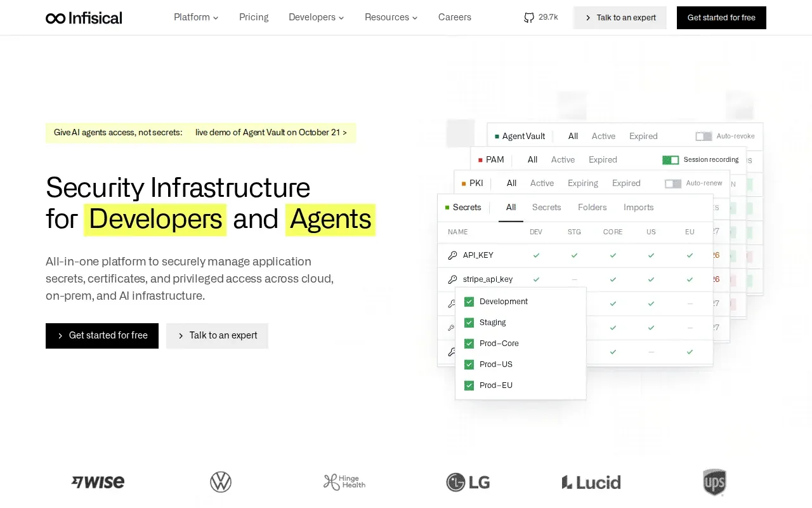The height and width of the screenshot is (508, 812).
Task: Uncheck the Development checkbox
Action: pos(469,302)
